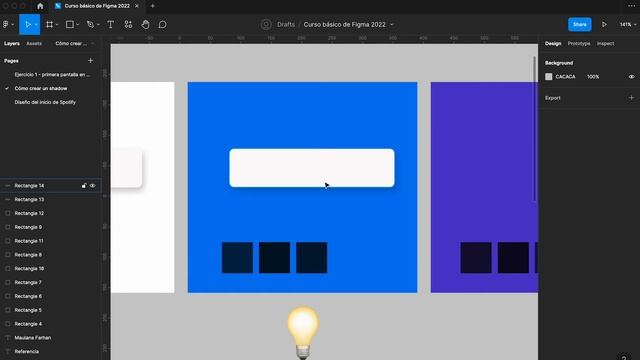Add an export setting with plus icon

click(x=631, y=98)
